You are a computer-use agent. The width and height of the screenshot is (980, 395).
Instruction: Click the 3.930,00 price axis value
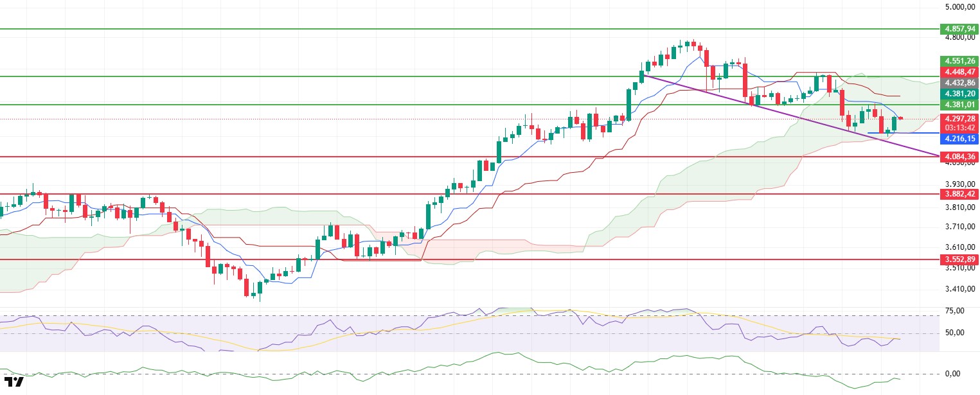tap(959, 184)
